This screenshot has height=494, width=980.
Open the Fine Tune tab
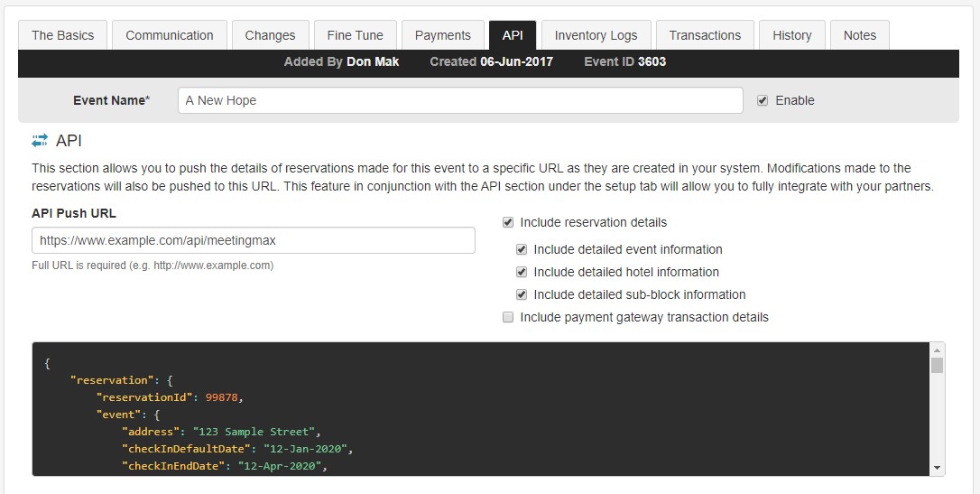coord(355,35)
